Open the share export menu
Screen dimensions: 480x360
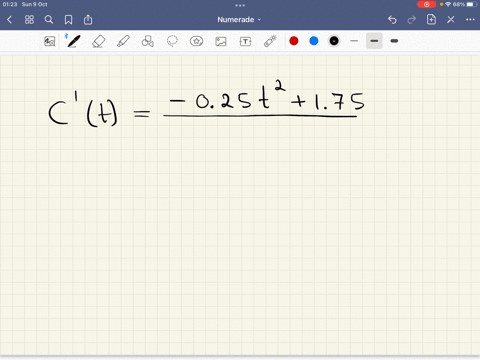click(x=88, y=20)
